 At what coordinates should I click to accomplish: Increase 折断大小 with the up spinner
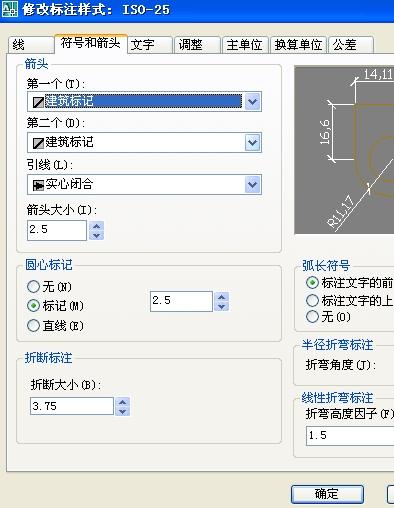(x=122, y=402)
